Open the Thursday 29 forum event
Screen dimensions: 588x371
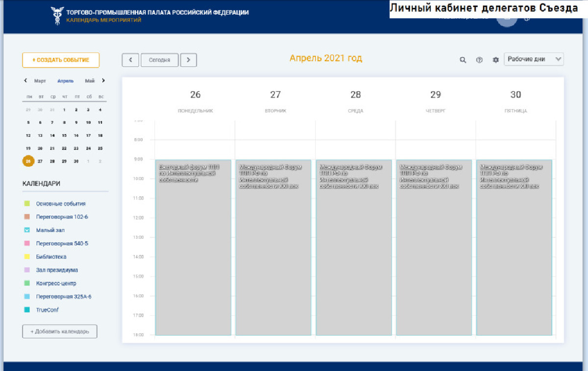click(x=434, y=247)
